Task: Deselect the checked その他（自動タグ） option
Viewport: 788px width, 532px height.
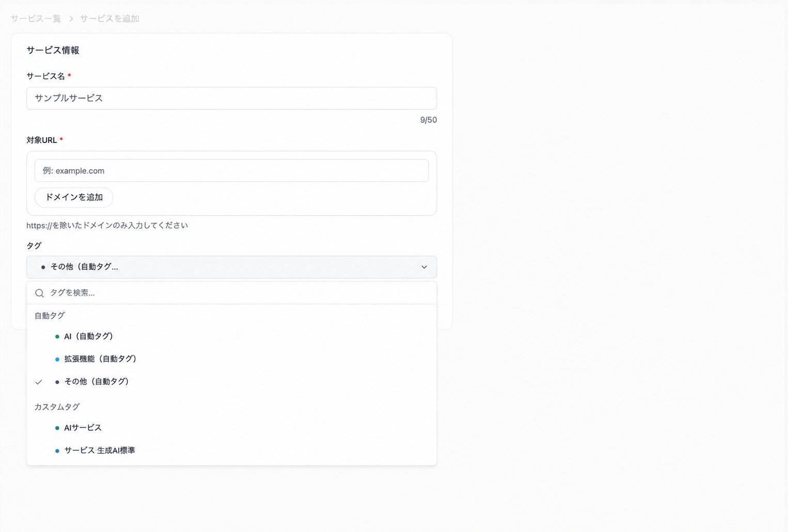Action: tap(231, 382)
